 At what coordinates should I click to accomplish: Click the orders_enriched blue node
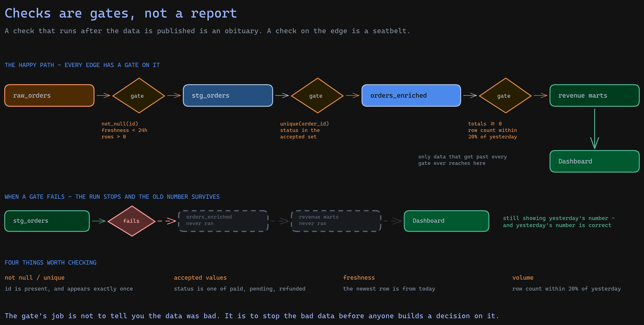click(x=411, y=96)
